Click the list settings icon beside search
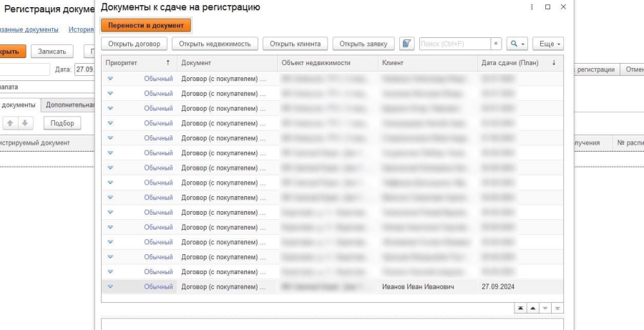Screen dimensions: 644x330 [x=407, y=44]
